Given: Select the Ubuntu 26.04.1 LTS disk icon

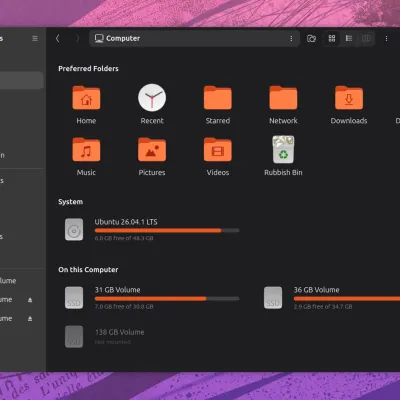Looking at the screenshot, I should pyautogui.click(x=74, y=229).
